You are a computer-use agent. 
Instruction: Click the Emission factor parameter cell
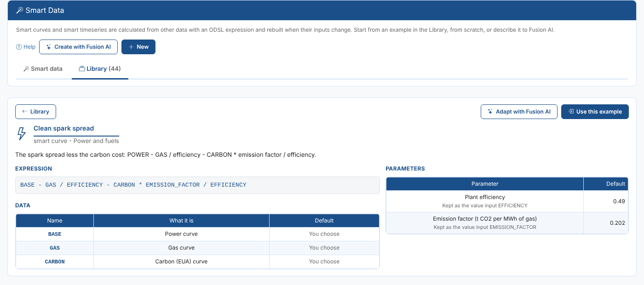pyautogui.click(x=485, y=223)
